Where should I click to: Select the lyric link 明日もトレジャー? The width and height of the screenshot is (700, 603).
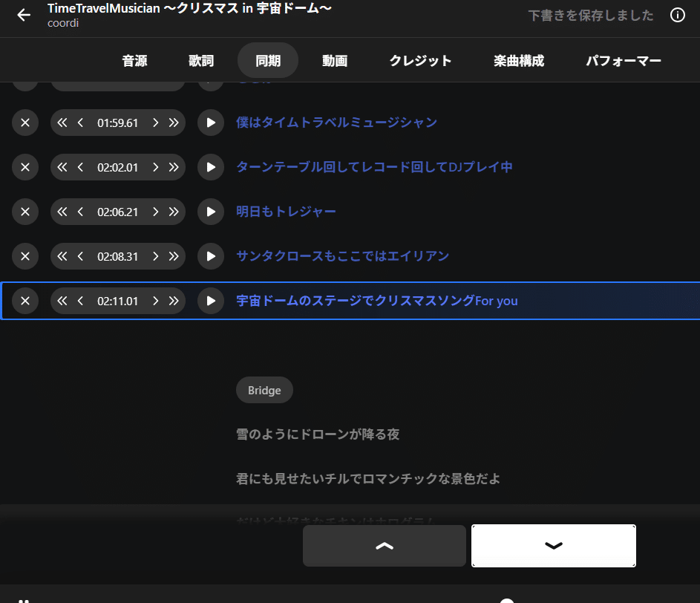pyautogui.click(x=286, y=212)
